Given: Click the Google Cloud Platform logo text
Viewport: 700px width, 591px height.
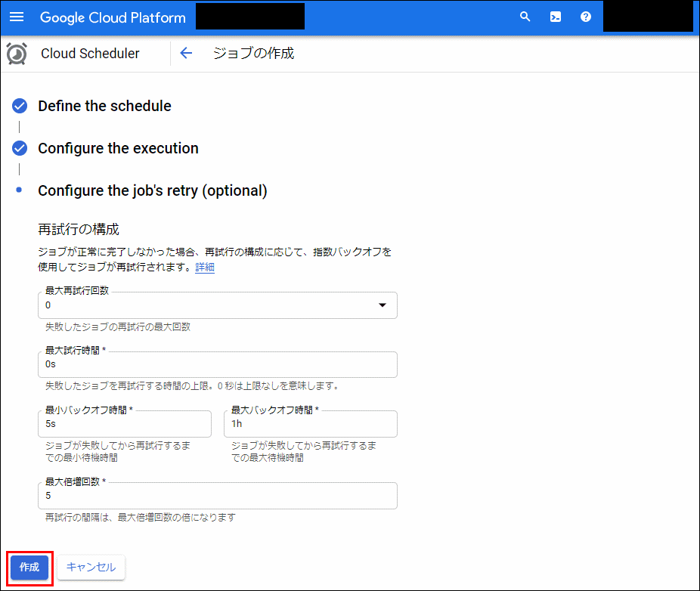Looking at the screenshot, I should [x=113, y=17].
